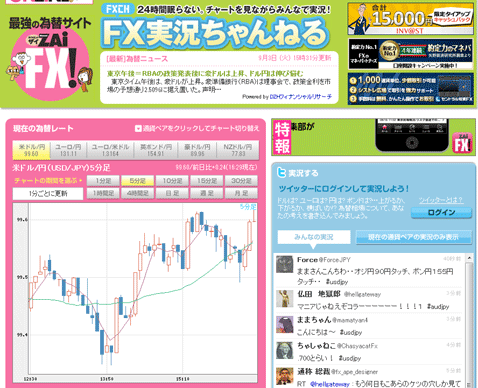Image resolution: width=478 pixels, height=388 pixels.
Task: Open the ツイッターとは？ link
Action: 441,200
